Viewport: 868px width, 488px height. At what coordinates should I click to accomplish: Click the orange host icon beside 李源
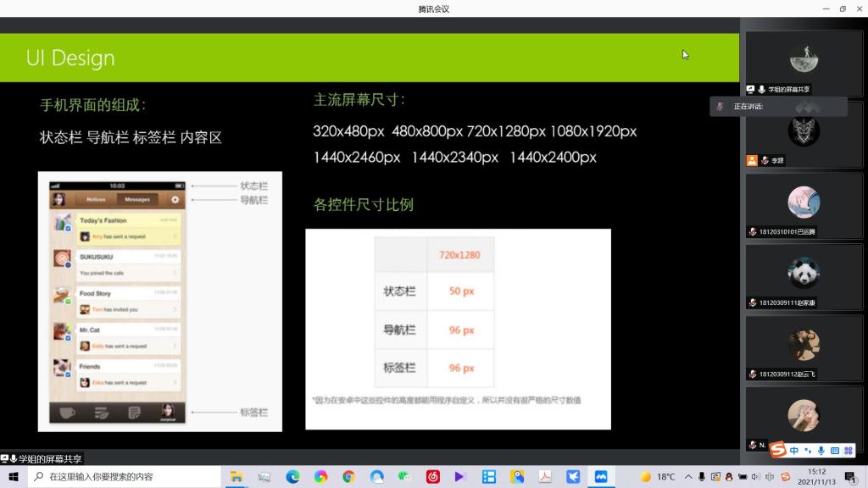pyautogui.click(x=752, y=160)
